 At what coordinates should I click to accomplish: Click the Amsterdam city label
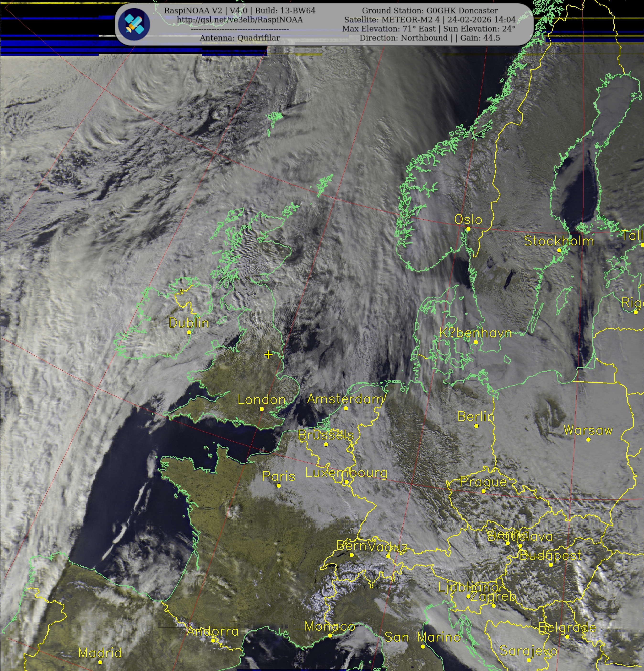[x=345, y=399]
